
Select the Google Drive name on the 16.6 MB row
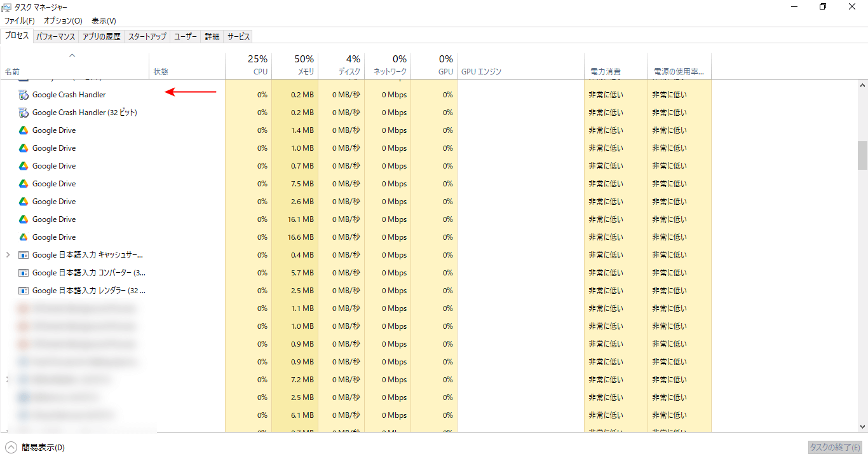click(x=54, y=237)
